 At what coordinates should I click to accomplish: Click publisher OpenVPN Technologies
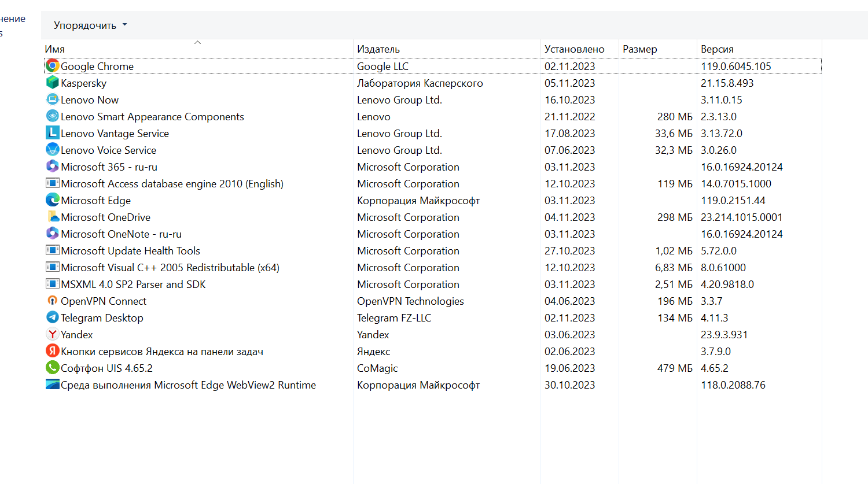click(x=410, y=301)
